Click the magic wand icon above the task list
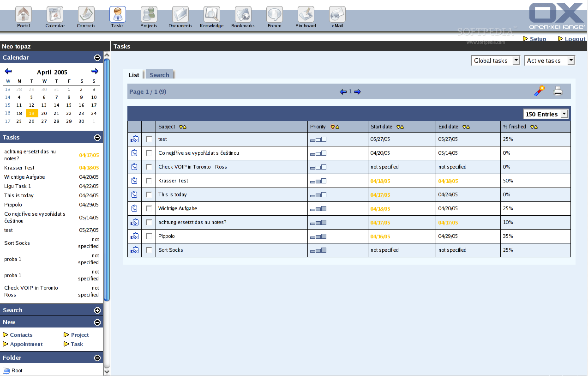588x376 pixels. coord(540,91)
